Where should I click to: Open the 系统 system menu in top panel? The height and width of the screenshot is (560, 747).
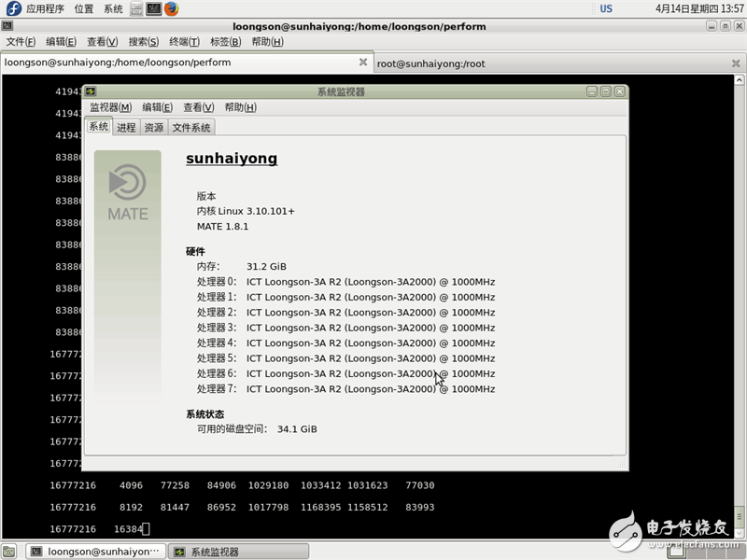(x=113, y=8)
